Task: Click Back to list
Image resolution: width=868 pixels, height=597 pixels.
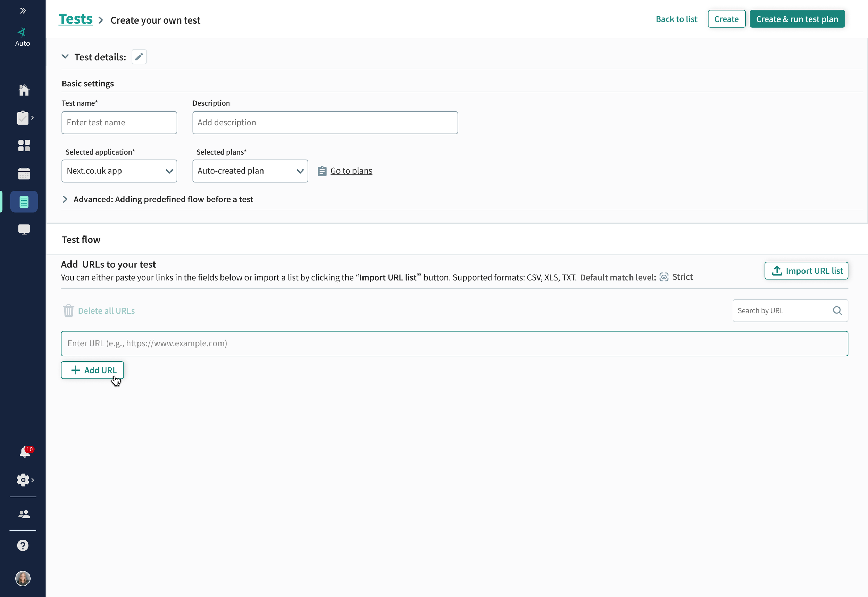Action: pyautogui.click(x=676, y=19)
